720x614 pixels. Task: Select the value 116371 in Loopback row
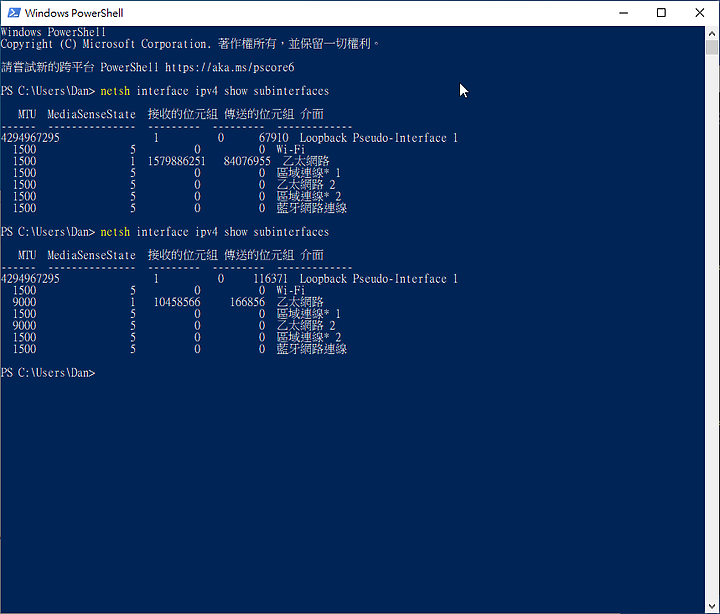click(270, 279)
